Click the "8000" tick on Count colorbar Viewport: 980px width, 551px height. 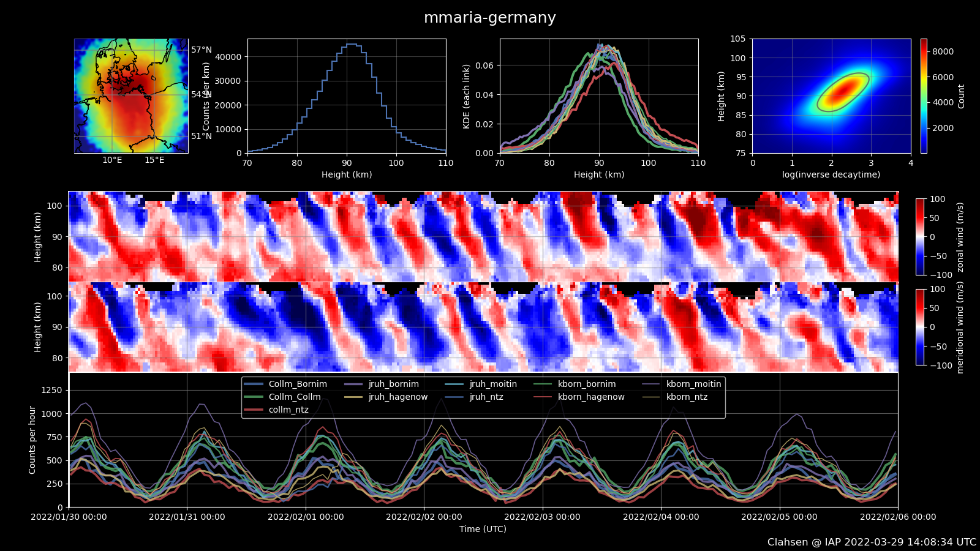[943, 51]
